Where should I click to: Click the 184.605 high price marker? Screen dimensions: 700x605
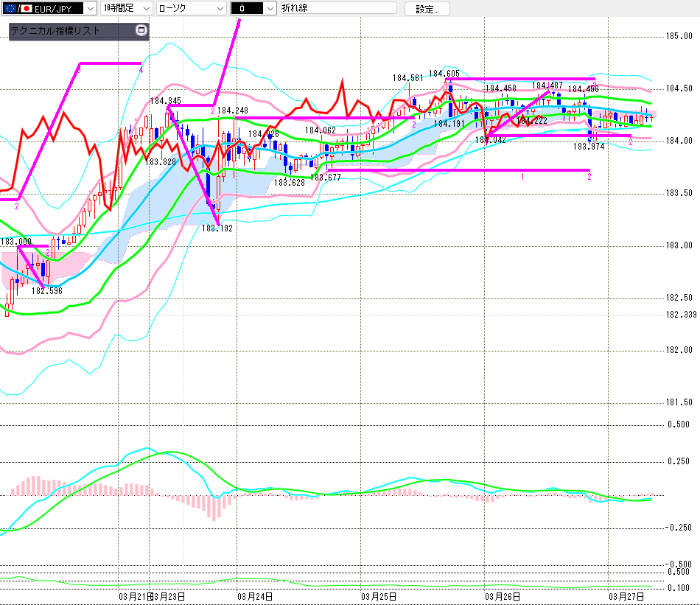pyautogui.click(x=445, y=74)
